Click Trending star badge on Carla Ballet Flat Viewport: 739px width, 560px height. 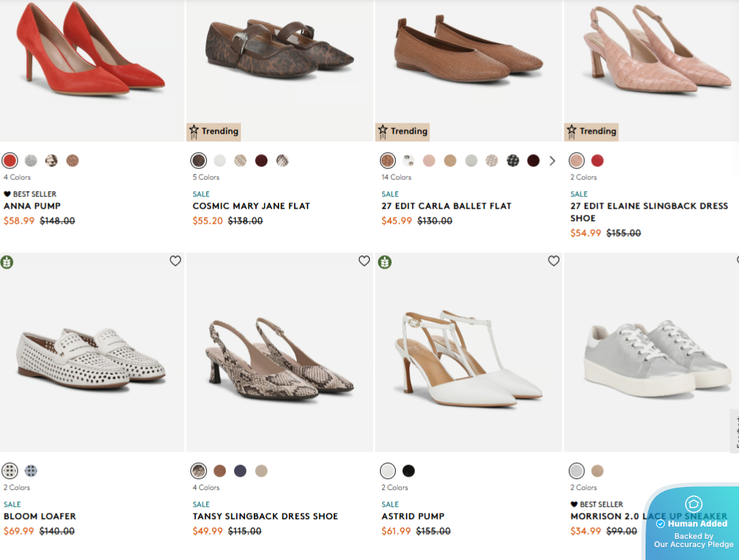[403, 132]
